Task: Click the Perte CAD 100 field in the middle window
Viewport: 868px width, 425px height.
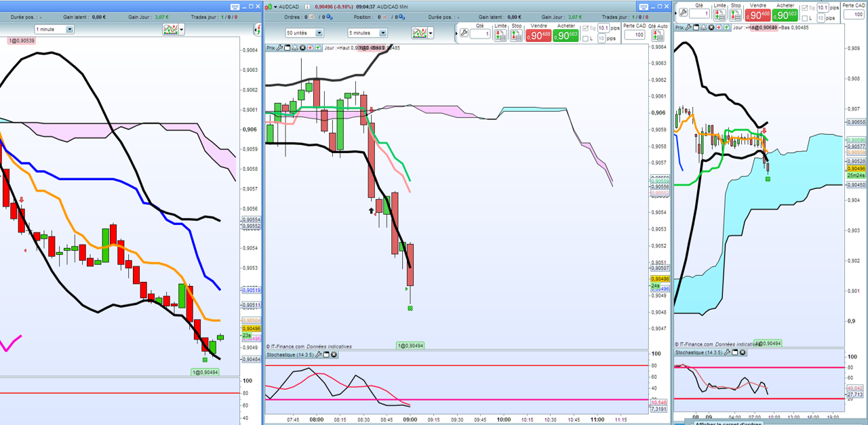Action: coord(635,35)
